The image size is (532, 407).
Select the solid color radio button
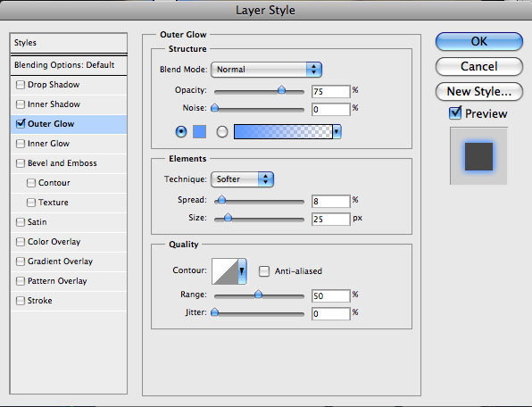coord(181,131)
